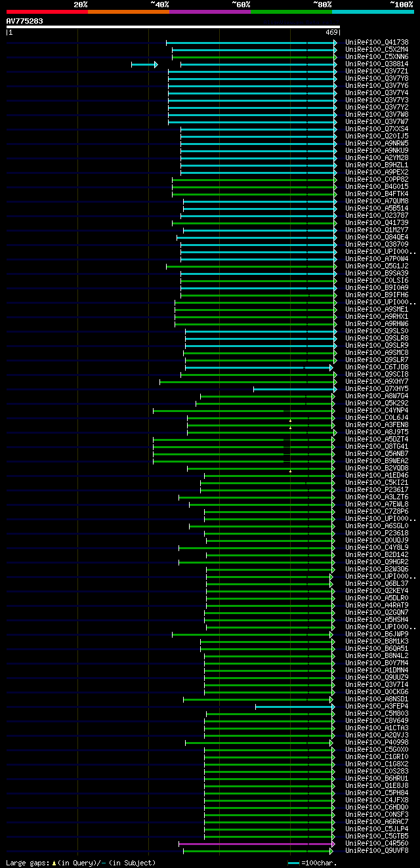Click the short cyan segment in Q38814 row

click(x=144, y=64)
